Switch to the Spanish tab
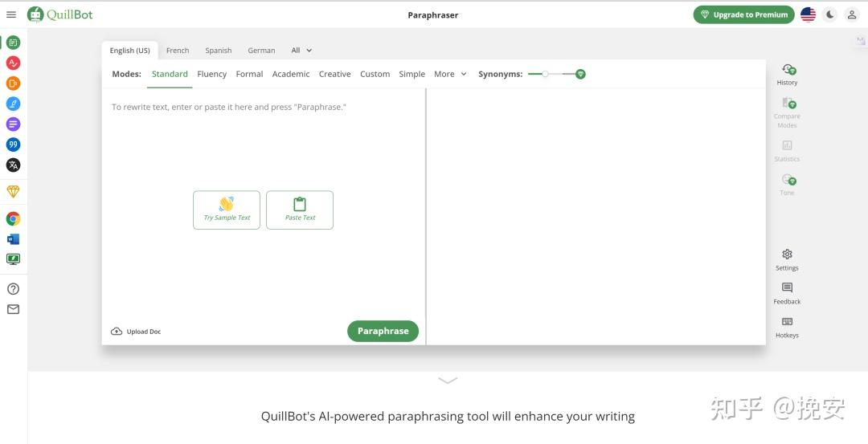The height and width of the screenshot is (444, 868). pos(218,51)
